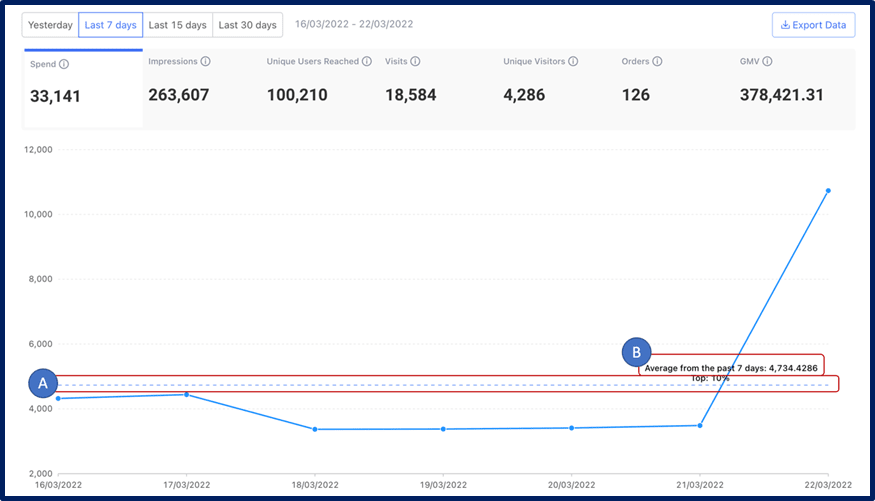875x501 pixels.
Task: Click the 16/03/2022 - 22/03/2022 date range text
Action: [x=354, y=24]
